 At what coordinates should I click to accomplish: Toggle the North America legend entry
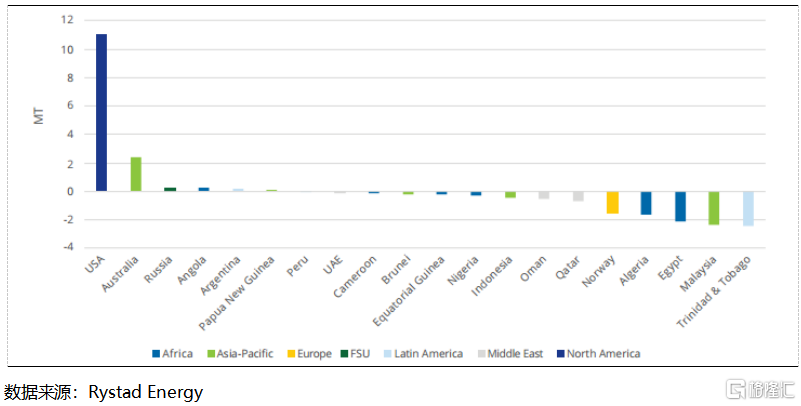[x=598, y=353]
